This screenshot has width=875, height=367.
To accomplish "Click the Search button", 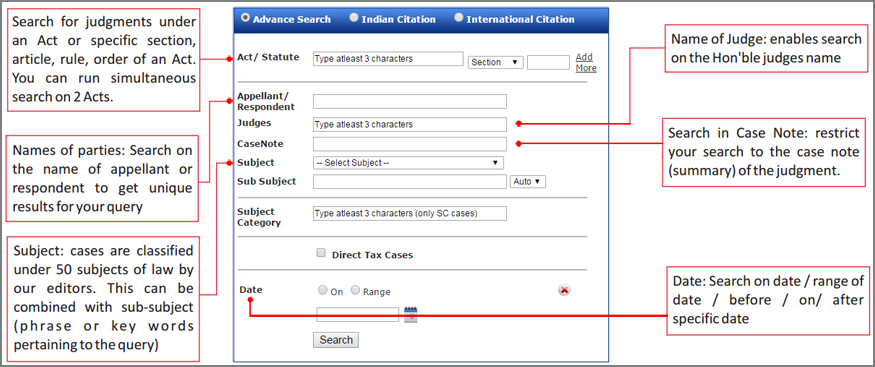I will point(336,340).
